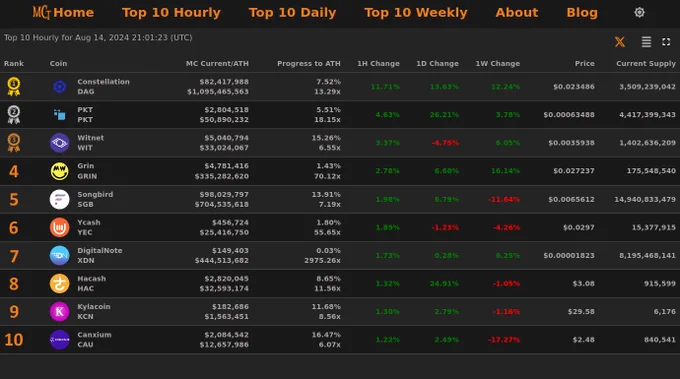Viewport: 680px width, 379px height.
Task: Sort by Current Supply column
Action: click(646, 63)
